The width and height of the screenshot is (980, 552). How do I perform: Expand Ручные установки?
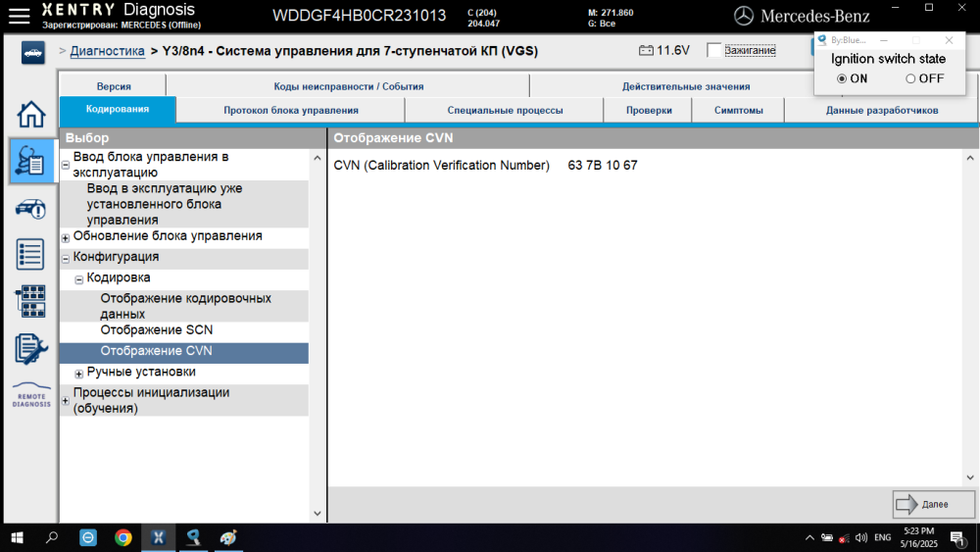click(x=78, y=374)
